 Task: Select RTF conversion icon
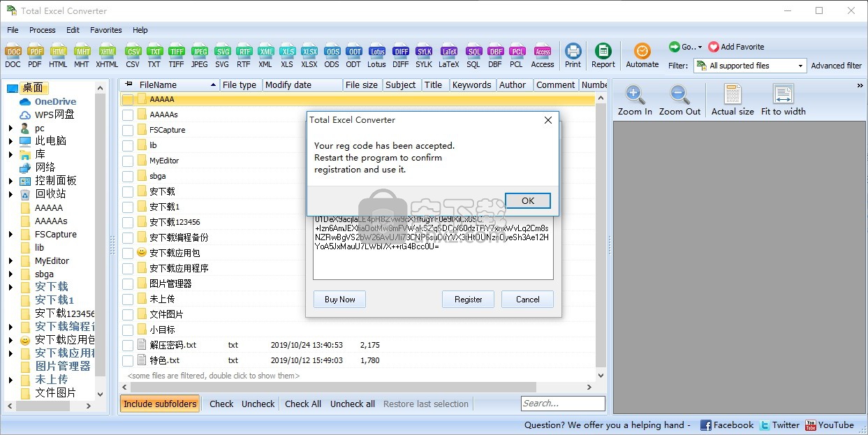[244, 56]
